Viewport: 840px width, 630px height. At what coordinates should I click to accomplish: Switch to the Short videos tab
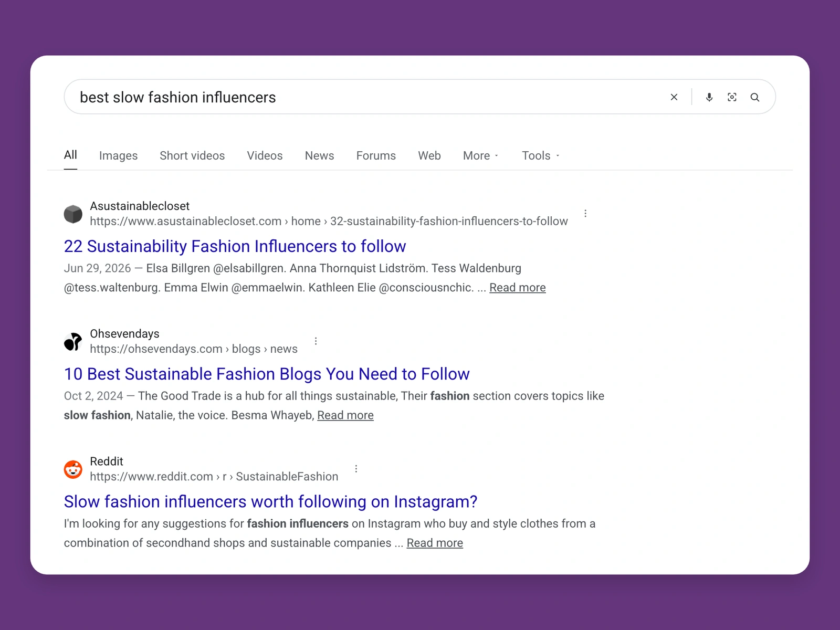[192, 155]
